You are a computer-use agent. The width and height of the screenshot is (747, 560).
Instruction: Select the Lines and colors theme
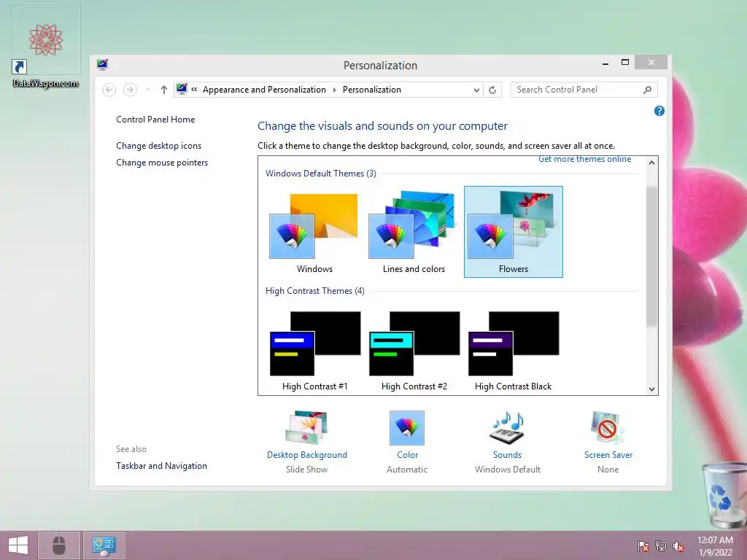[x=414, y=232]
